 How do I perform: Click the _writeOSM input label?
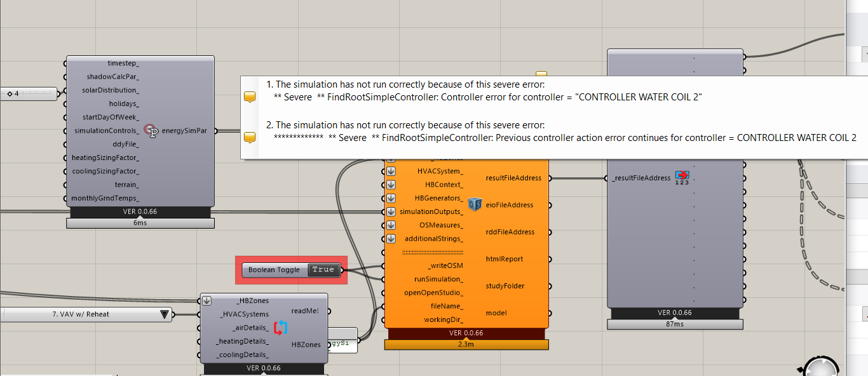(445, 265)
